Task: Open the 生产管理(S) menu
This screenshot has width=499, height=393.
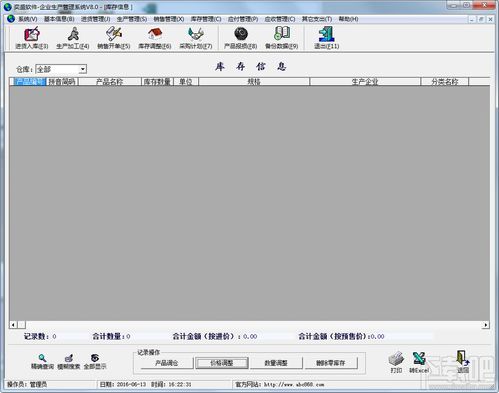Action: coord(132,19)
